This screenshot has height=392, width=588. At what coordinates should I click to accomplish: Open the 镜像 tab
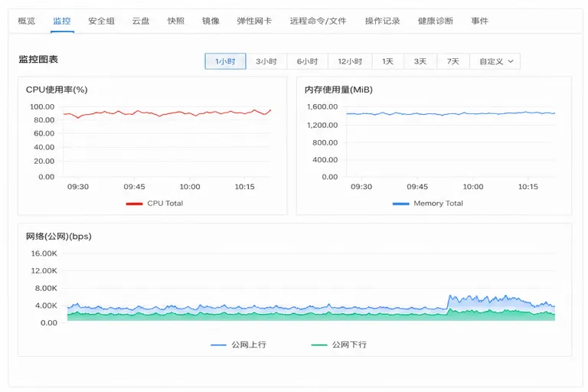(x=211, y=21)
